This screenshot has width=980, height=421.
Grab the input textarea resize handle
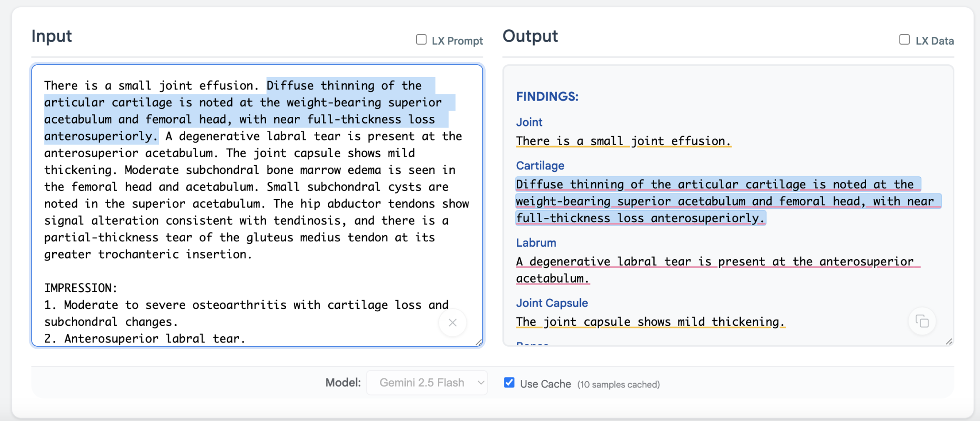coord(479,342)
